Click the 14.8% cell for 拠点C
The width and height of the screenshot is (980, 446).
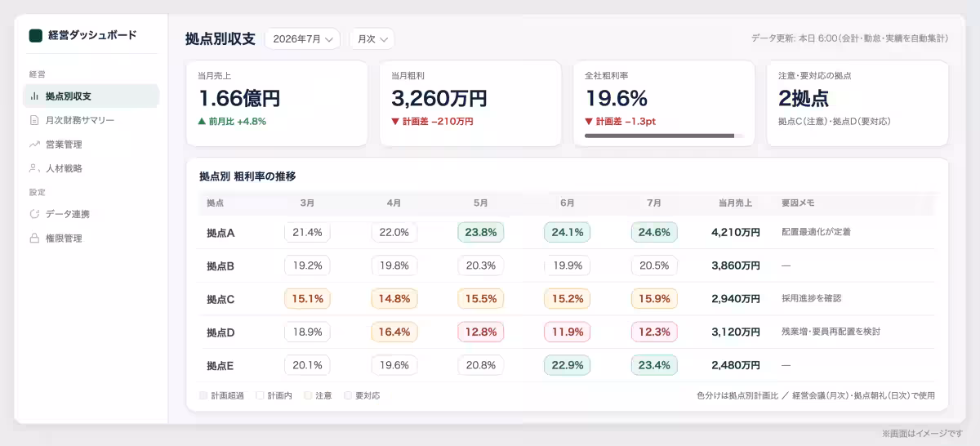pyautogui.click(x=394, y=299)
